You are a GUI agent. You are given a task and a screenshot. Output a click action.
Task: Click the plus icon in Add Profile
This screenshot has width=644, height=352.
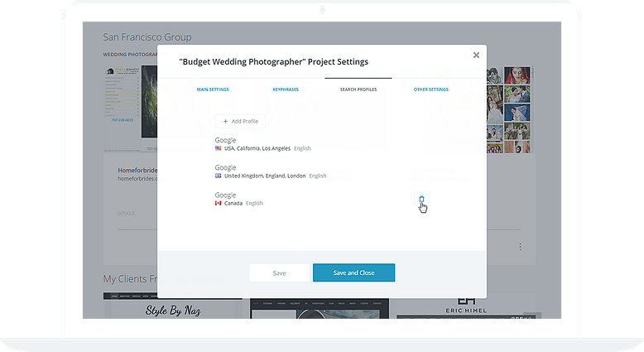coord(225,121)
